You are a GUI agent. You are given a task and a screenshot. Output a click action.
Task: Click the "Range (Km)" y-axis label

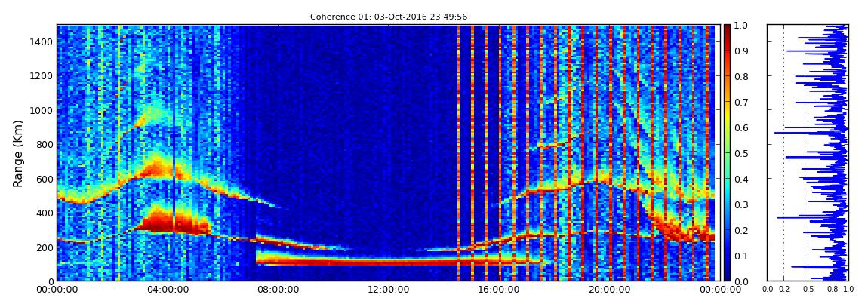click(18, 153)
